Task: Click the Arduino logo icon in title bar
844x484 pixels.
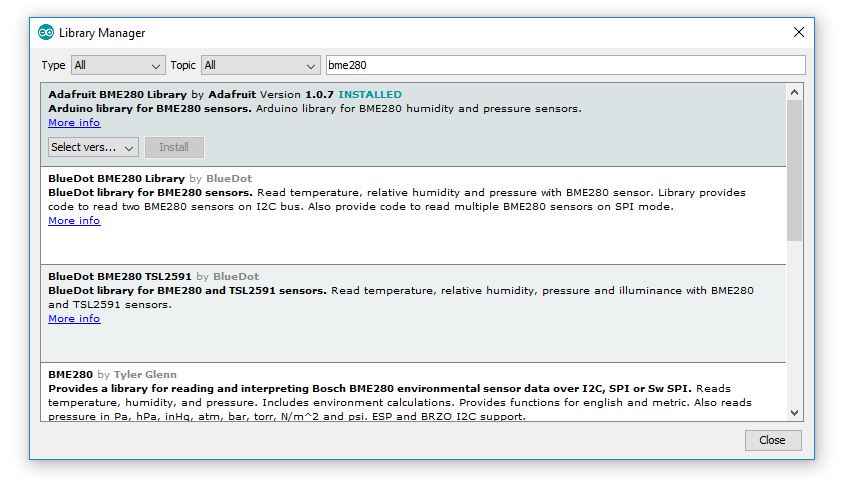Action: click(x=46, y=33)
